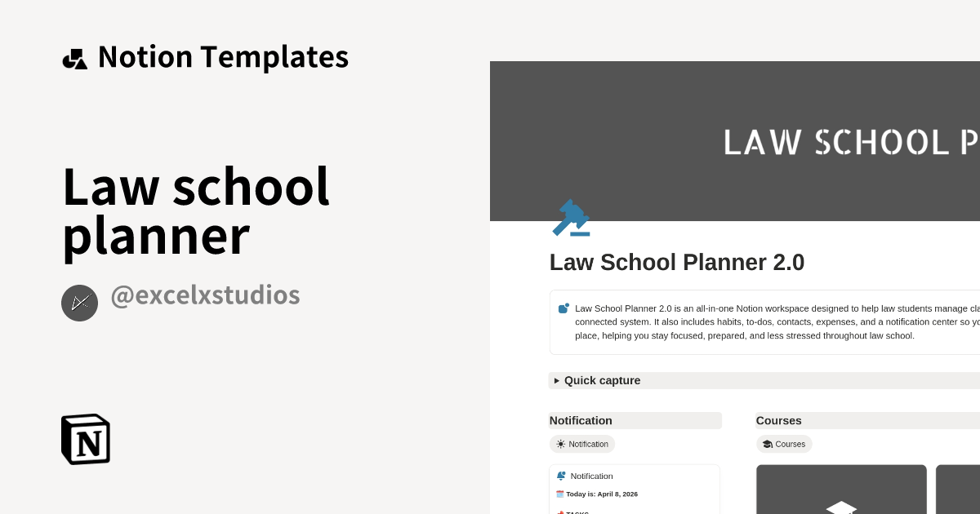Follow the @excelxstudios profile link
980x514 pixels.
[205, 295]
